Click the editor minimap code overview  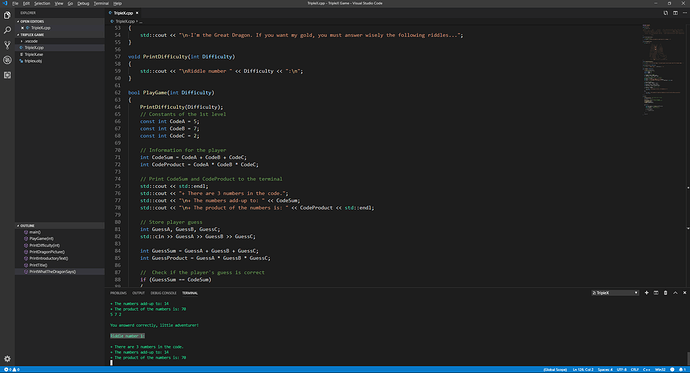(x=663, y=70)
